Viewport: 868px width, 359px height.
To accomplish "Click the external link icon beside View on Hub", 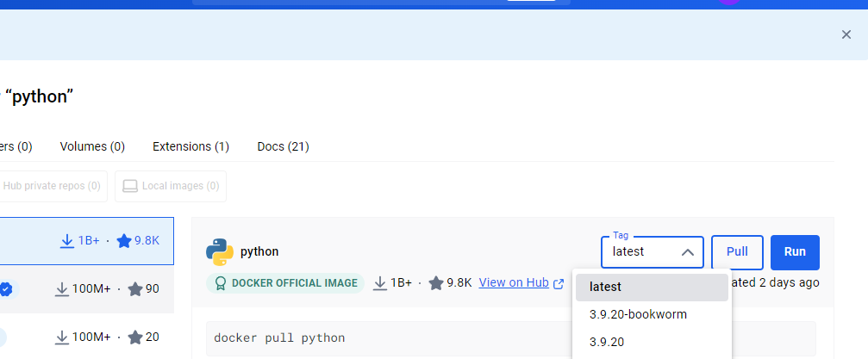I will pyautogui.click(x=559, y=284).
